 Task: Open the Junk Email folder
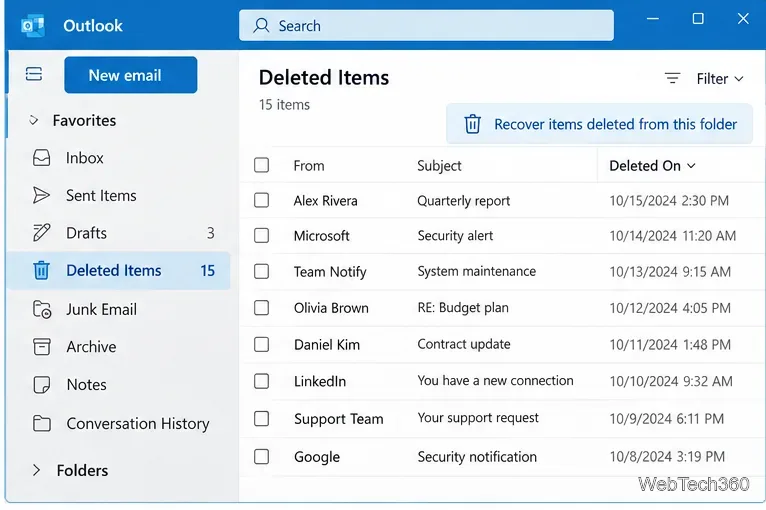[117, 309]
